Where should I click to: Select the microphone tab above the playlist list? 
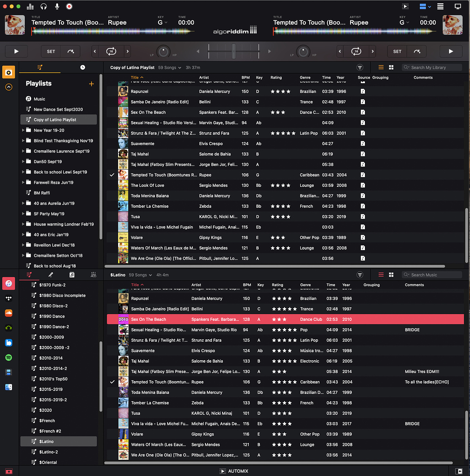point(52,274)
